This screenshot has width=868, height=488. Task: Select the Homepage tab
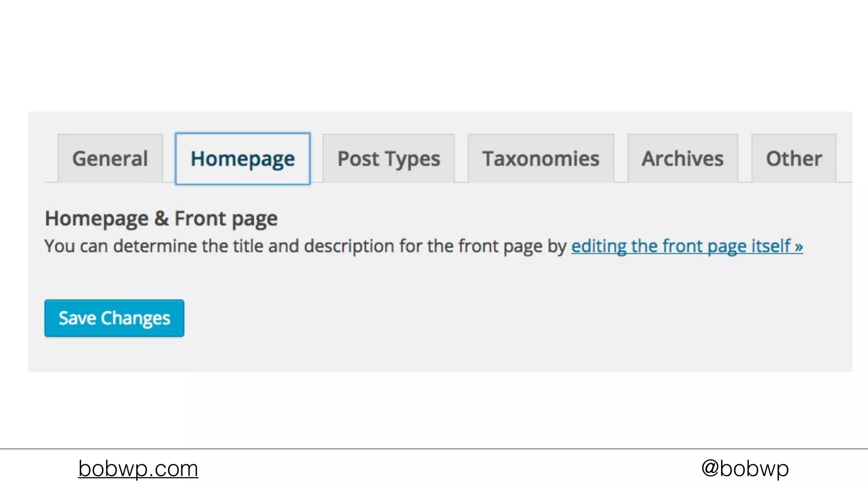coord(242,159)
